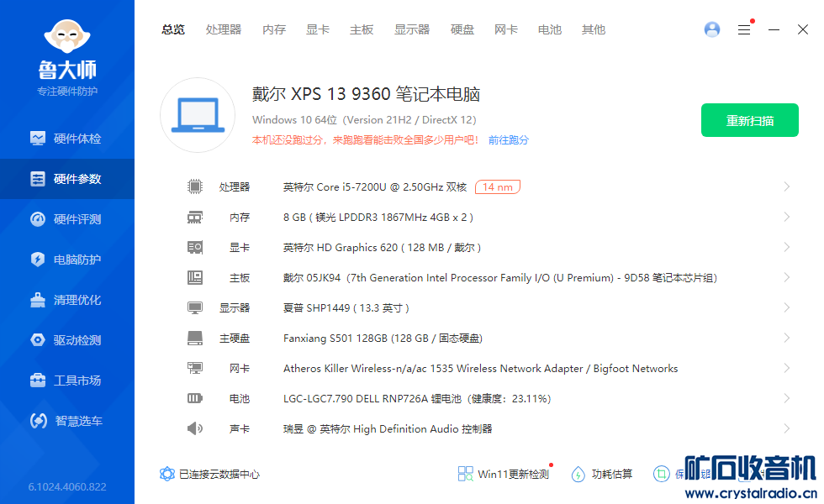Click the Core i5-7200U processor text
824x504 pixels.
(x=375, y=186)
